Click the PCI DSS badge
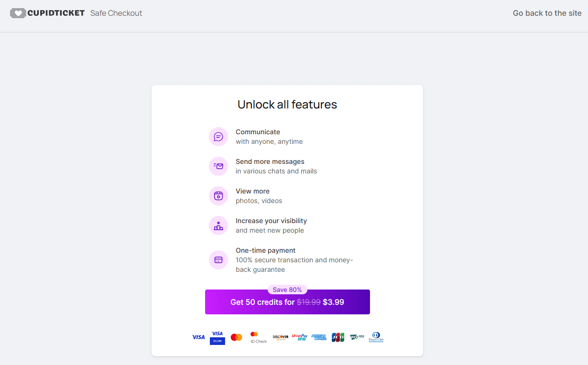This screenshot has height=365, width=588. [357, 337]
